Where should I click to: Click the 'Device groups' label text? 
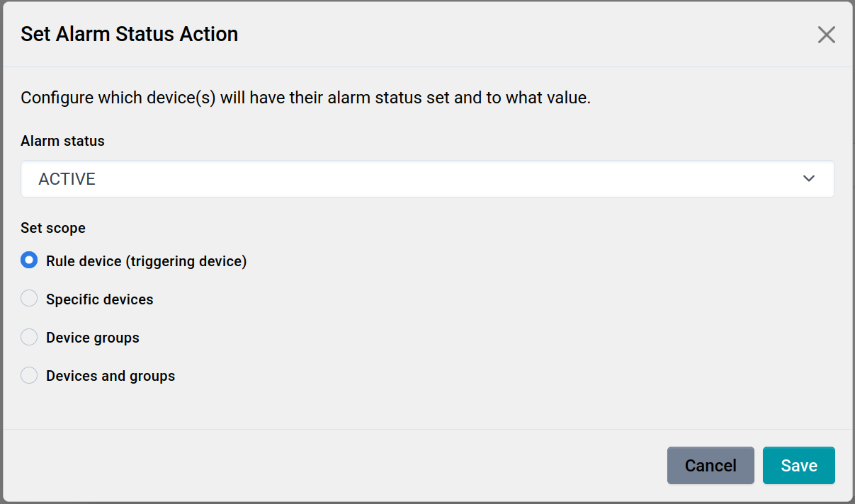click(93, 338)
